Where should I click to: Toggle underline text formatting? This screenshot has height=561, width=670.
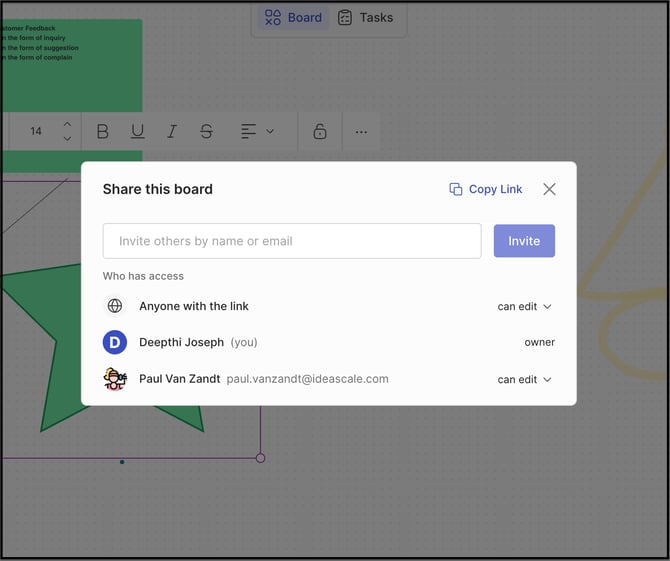coord(137,131)
